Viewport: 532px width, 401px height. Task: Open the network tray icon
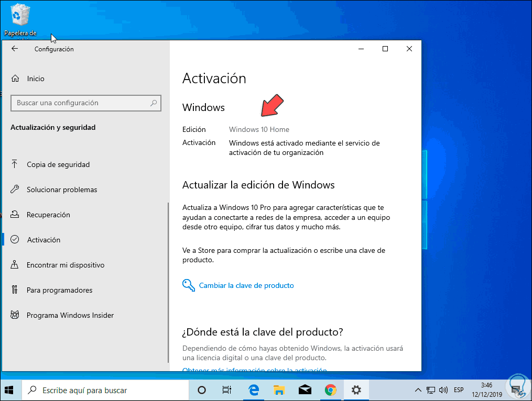point(430,391)
